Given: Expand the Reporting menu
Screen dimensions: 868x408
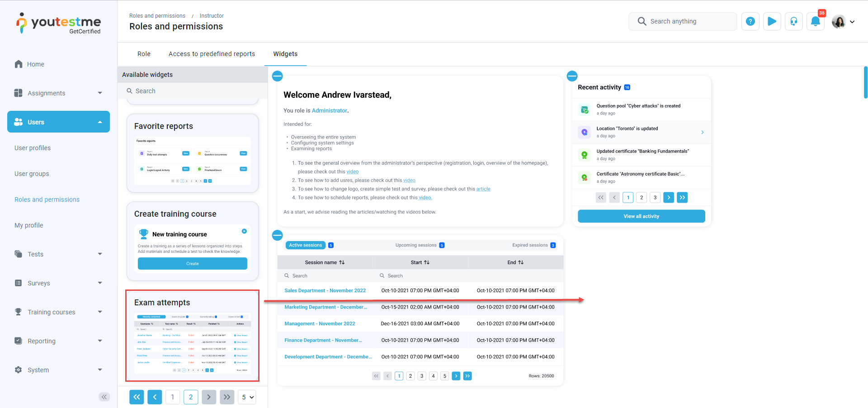Looking at the screenshot, I should pyautogui.click(x=58, y=341).
